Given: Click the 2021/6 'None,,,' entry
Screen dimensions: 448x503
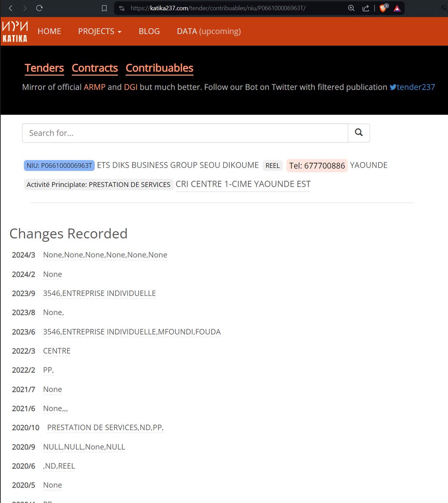Looking at the screenshot, I should 55,408.
